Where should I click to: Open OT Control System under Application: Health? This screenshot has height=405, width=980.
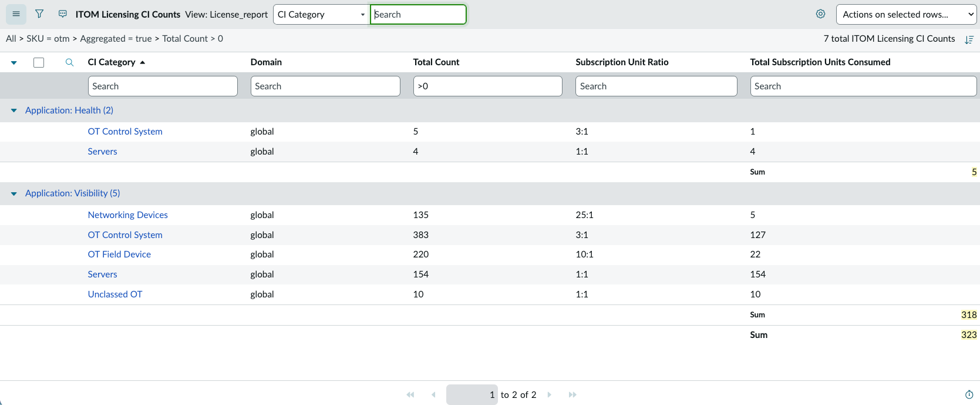[125, 132]
